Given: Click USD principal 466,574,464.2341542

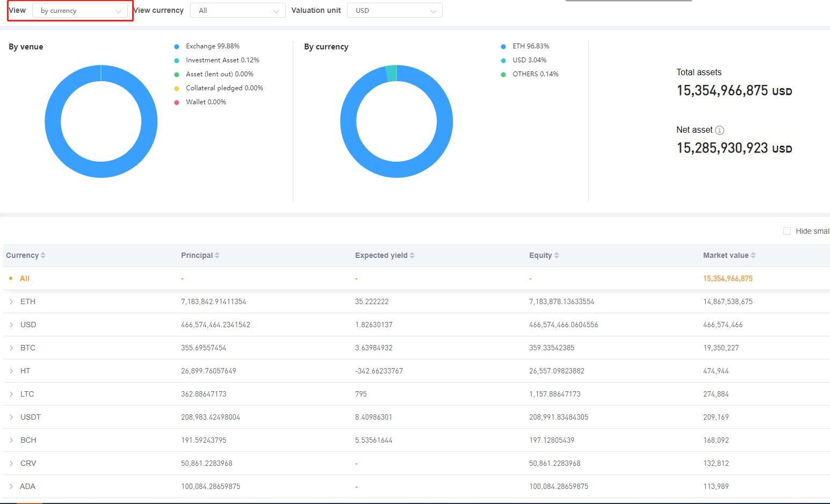Looking at the screenshot, I should 215,325.
